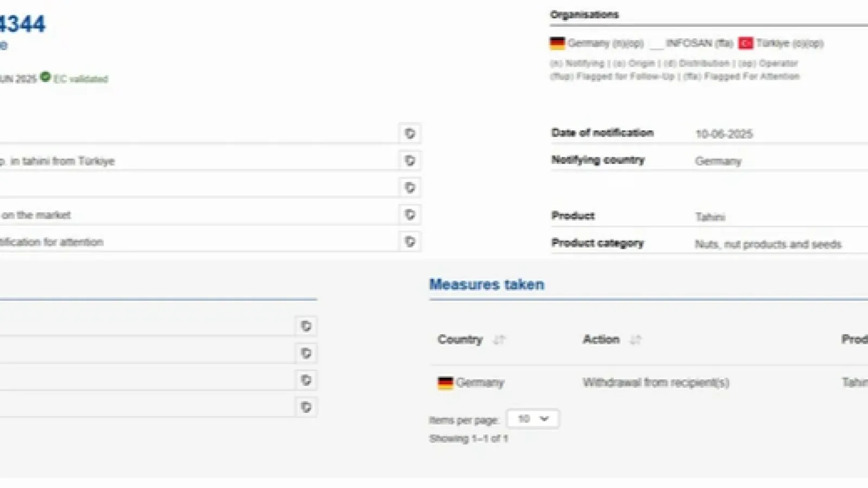
Task: Click copy icon beside tahini from Türkiye row
Action: (410, 160)
